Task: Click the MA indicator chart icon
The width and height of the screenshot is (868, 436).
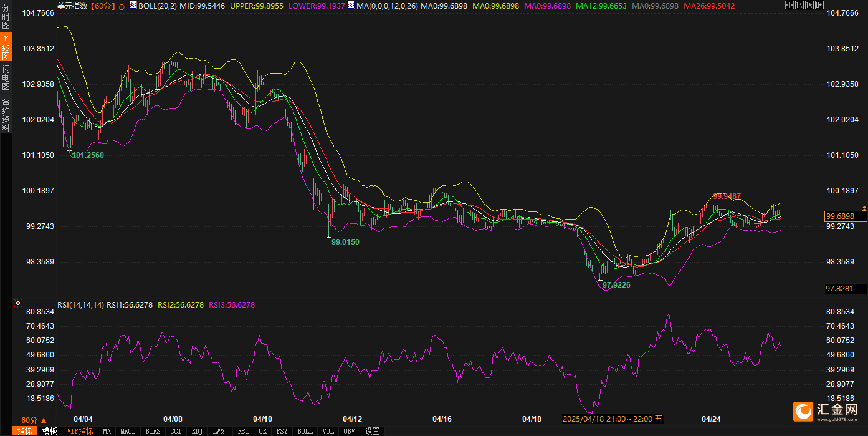Action: 351,6
